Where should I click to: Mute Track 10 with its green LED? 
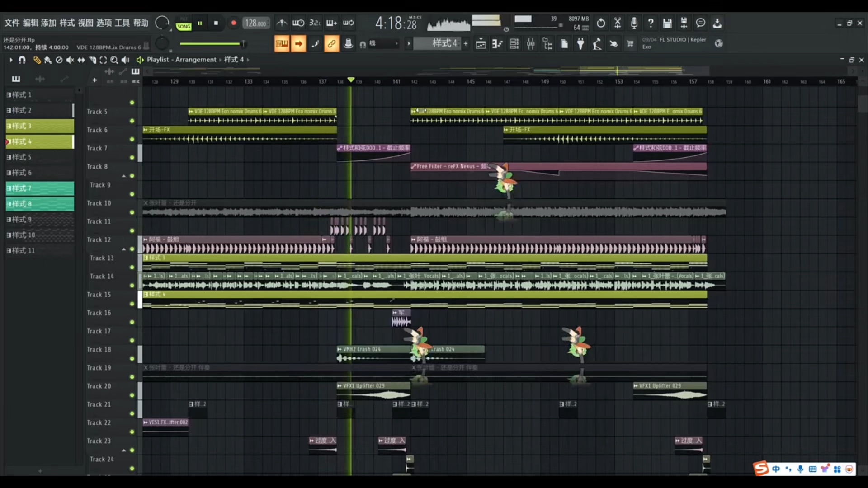click(x=132, y=212)
